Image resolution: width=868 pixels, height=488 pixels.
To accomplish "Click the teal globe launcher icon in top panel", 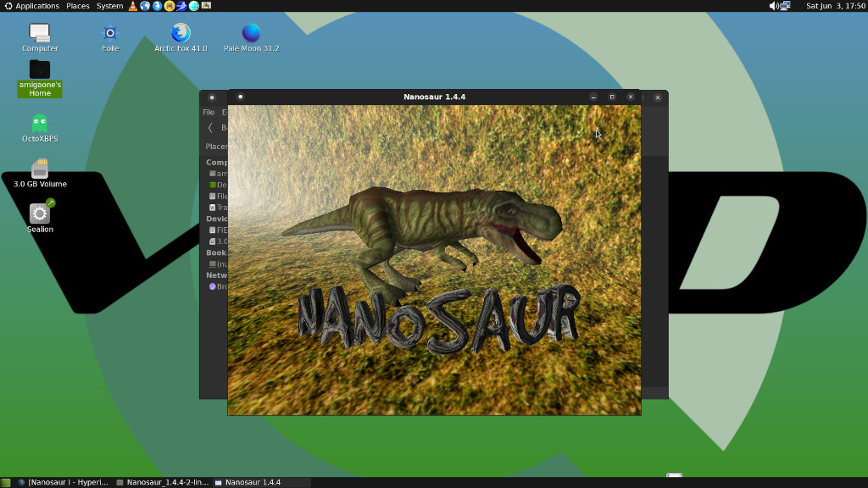I will pos(194,6).
